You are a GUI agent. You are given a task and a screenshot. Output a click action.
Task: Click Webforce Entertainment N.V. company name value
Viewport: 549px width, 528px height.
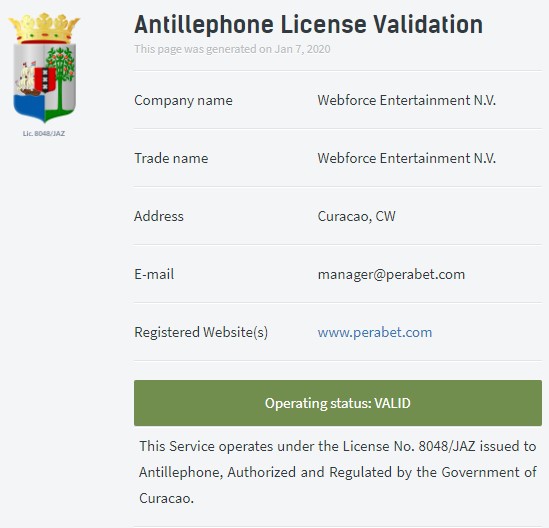(406, 100)
